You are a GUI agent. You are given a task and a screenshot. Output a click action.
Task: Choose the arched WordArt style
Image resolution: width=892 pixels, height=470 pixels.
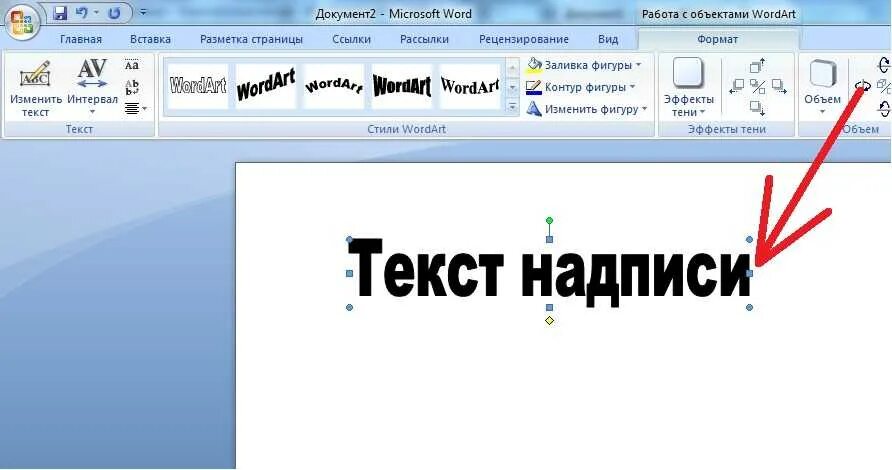334,86
